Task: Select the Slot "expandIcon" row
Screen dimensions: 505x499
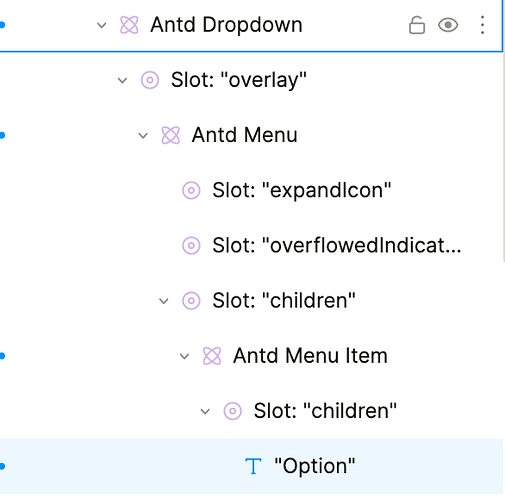Action: coord(252,190)
